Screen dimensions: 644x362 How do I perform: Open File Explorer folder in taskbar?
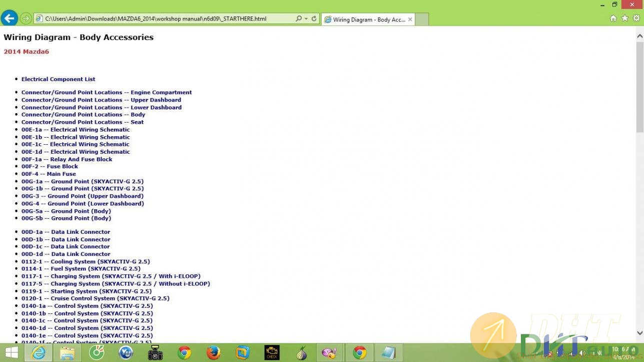[68, 352]
